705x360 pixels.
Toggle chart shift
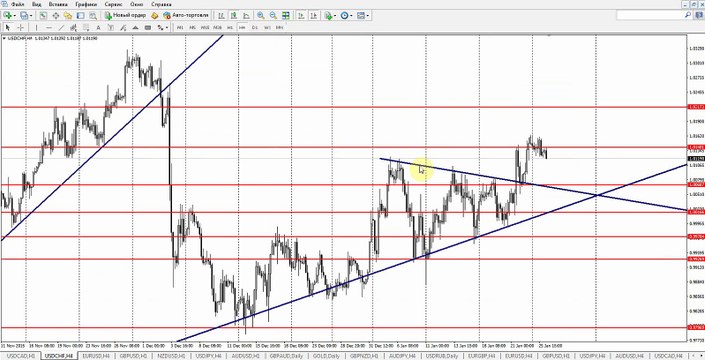click(x=313, y=16)
